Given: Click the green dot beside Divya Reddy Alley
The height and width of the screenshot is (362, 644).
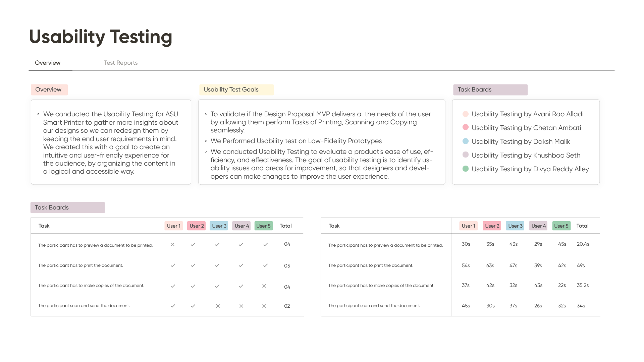Looking at the screenshot, I should point(465,169).
